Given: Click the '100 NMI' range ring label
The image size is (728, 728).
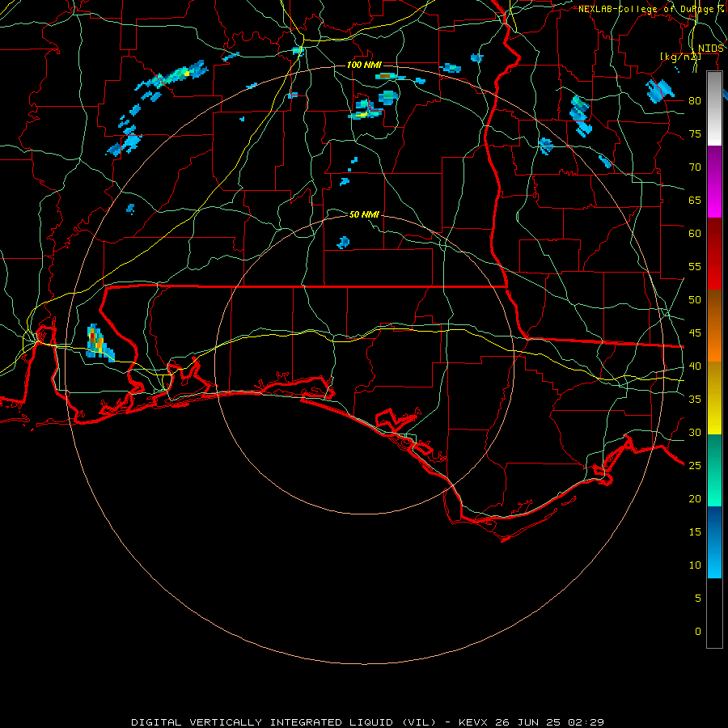Looking at the screenshot, I should coord(364,65).
